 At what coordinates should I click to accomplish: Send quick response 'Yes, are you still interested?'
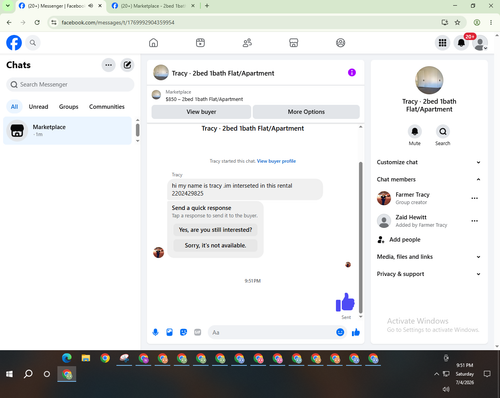coord(215,230)
